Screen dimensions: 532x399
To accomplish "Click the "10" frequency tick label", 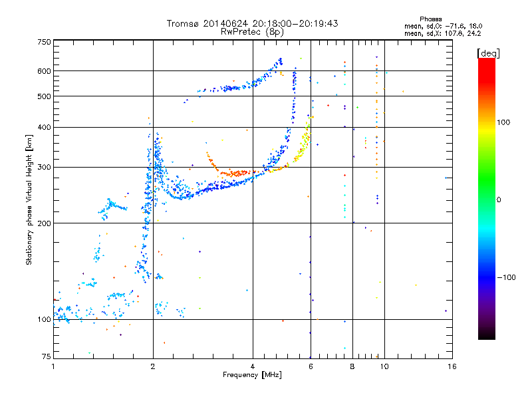I will tap(384, 366).
